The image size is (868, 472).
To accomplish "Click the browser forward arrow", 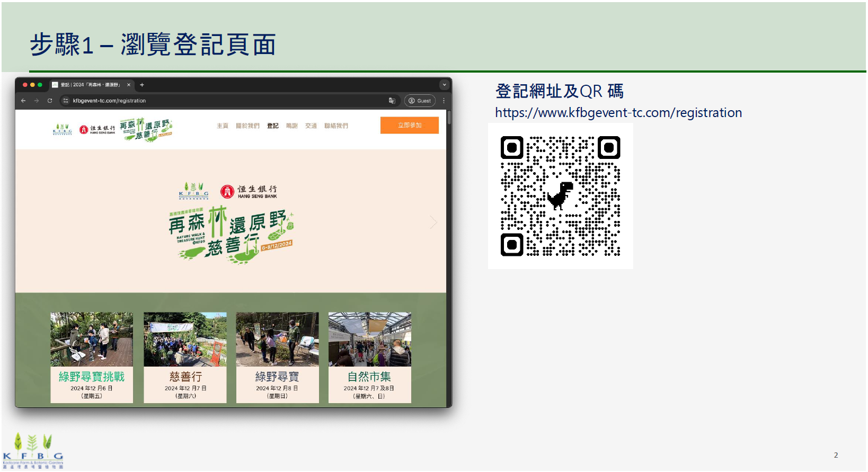I will tap(37, 101).
